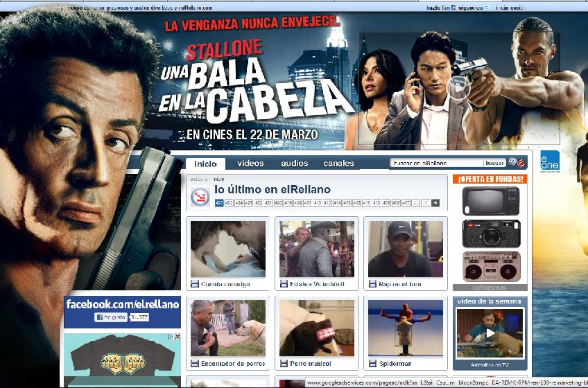588x388 pixels.
Task: Click the Spiderman title link
Action: 395,363
